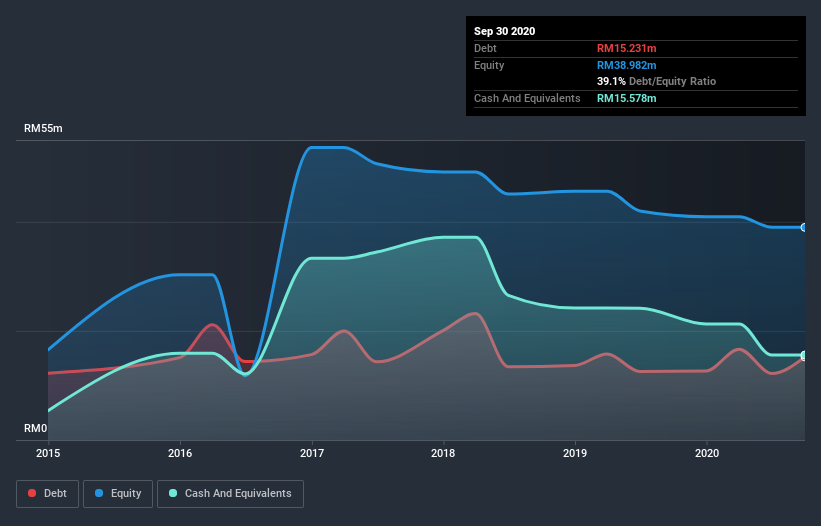Screen dimensions: 821x526
Task: Click the 2019 axis label
Action: coord(575,453)
